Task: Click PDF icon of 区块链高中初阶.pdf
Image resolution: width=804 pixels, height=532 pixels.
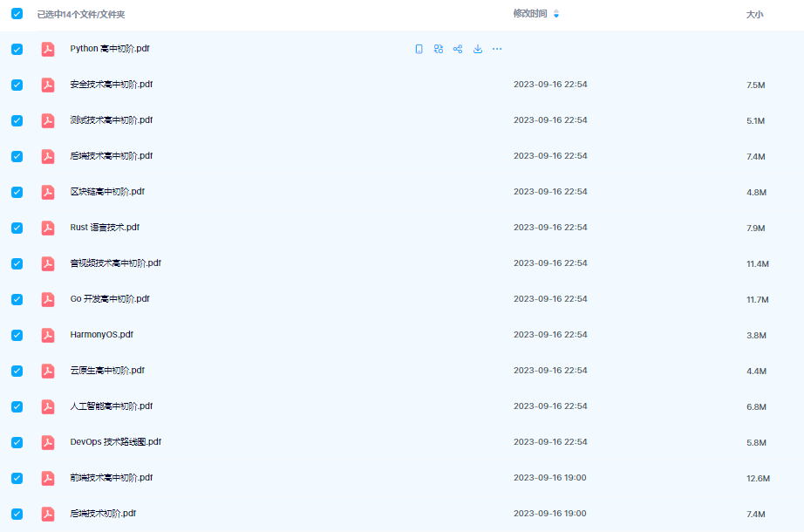Action: tap(48, 192)
